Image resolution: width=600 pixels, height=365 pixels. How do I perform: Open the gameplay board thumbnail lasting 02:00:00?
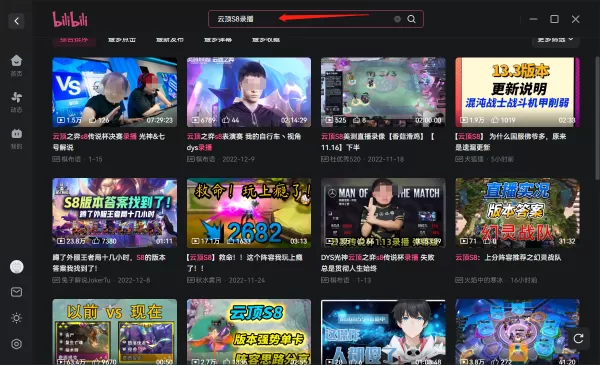pyautogui.click(x=383, y=92)
